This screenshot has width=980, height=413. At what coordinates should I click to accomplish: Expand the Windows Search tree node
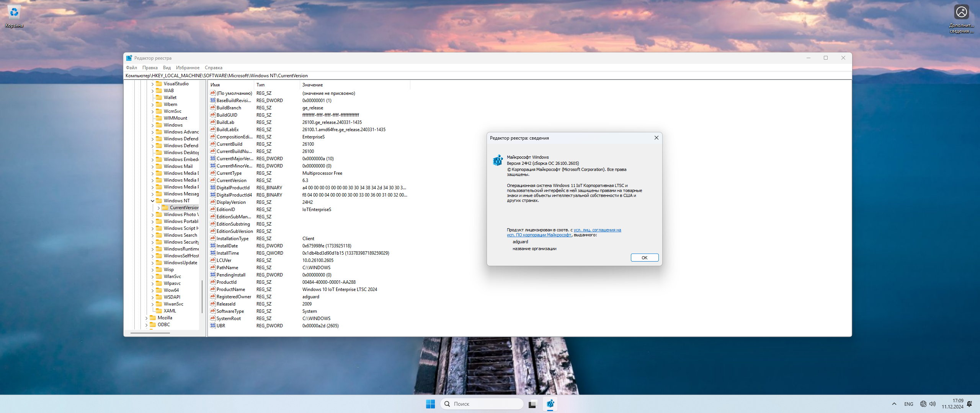(152, 235)
